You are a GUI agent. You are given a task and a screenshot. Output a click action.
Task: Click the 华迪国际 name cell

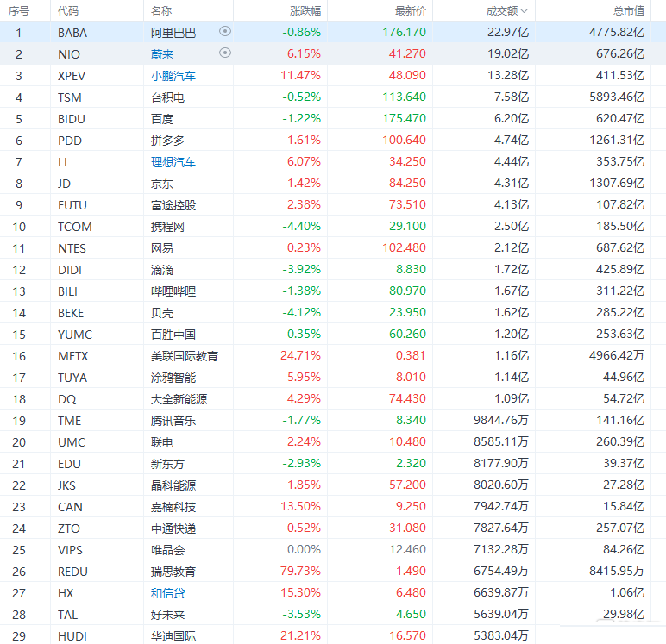[x=173, y=636]
